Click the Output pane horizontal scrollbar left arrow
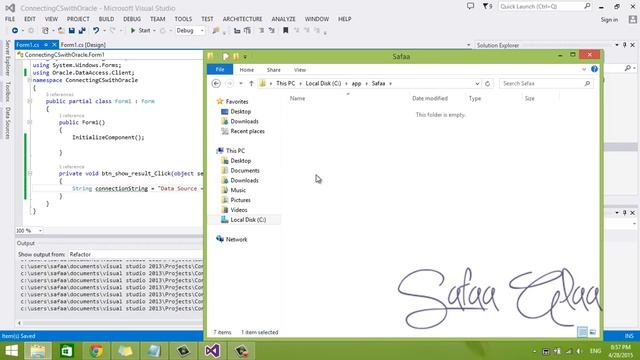The height and width of the screenshot is (360, 640). pos(19,323)
